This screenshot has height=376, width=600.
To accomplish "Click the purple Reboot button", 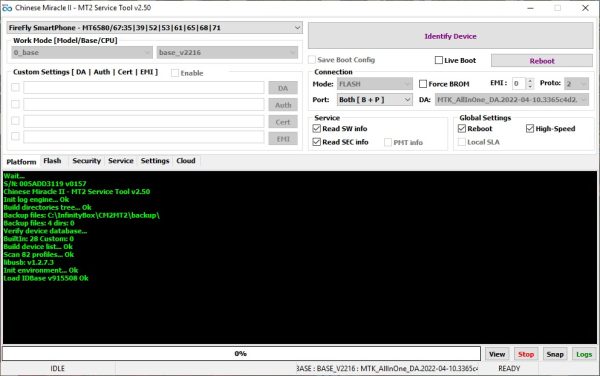I will tap(542, 60).
